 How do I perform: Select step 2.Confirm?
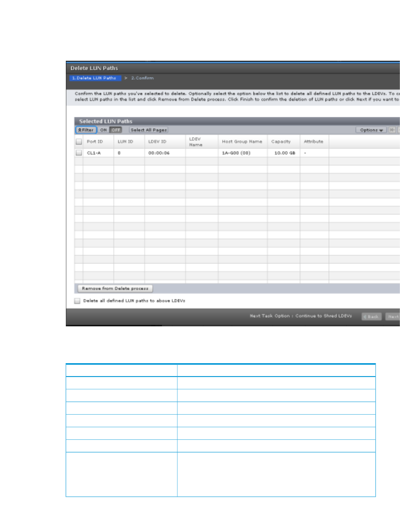142,78
